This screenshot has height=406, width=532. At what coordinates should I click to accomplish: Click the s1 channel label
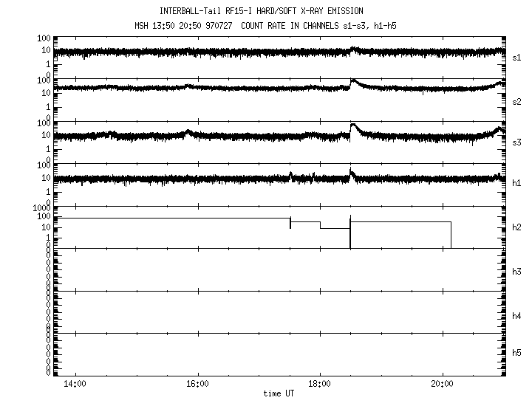[516, 57]
